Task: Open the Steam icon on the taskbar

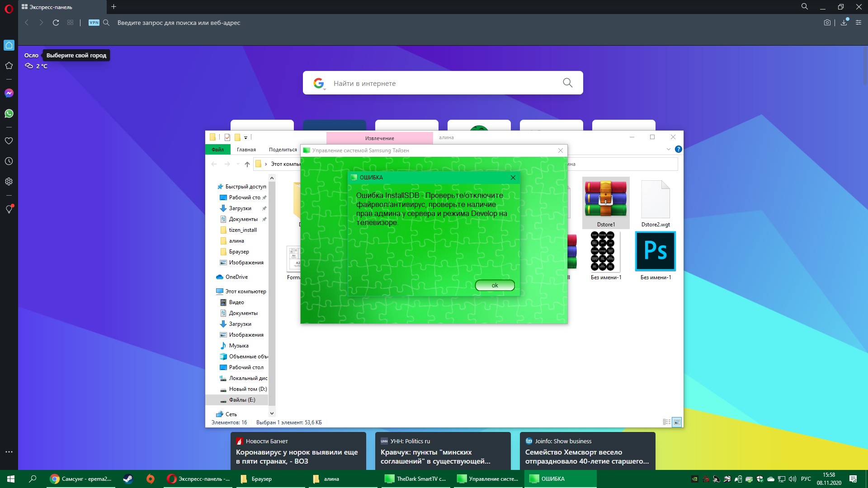Action: (x=128, y=479)
